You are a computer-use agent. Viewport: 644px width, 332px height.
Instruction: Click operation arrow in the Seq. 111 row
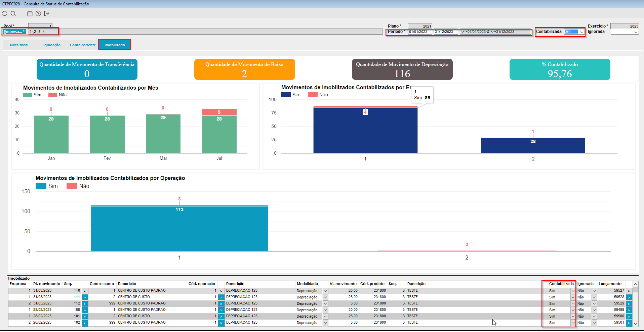click(x=221, y=297)
